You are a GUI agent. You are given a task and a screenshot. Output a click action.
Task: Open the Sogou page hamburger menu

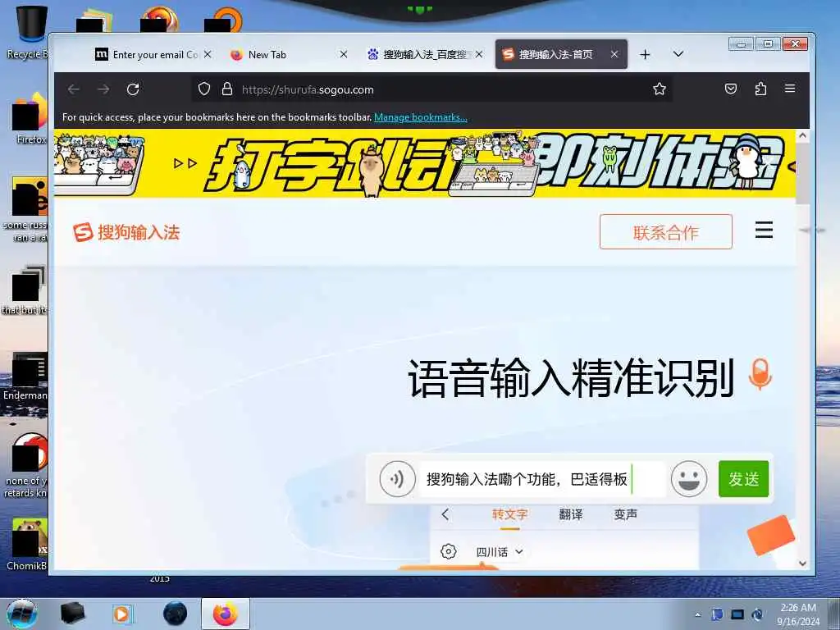pyautogui.click(x=764, y=230)
